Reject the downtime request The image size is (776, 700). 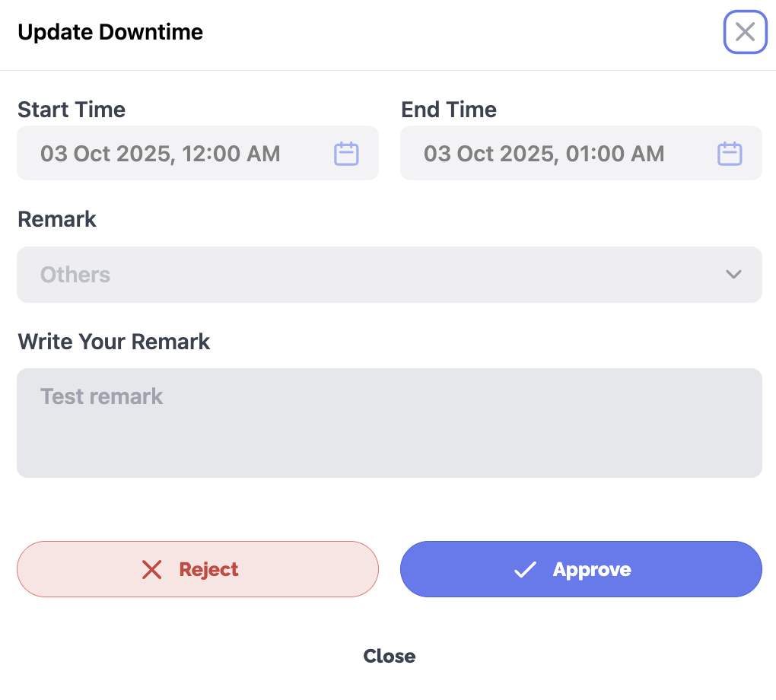[198, 569]
